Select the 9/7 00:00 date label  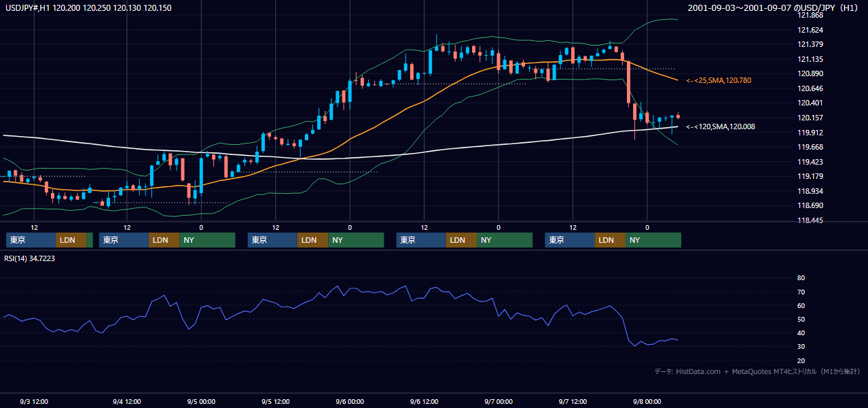(499, 401)
